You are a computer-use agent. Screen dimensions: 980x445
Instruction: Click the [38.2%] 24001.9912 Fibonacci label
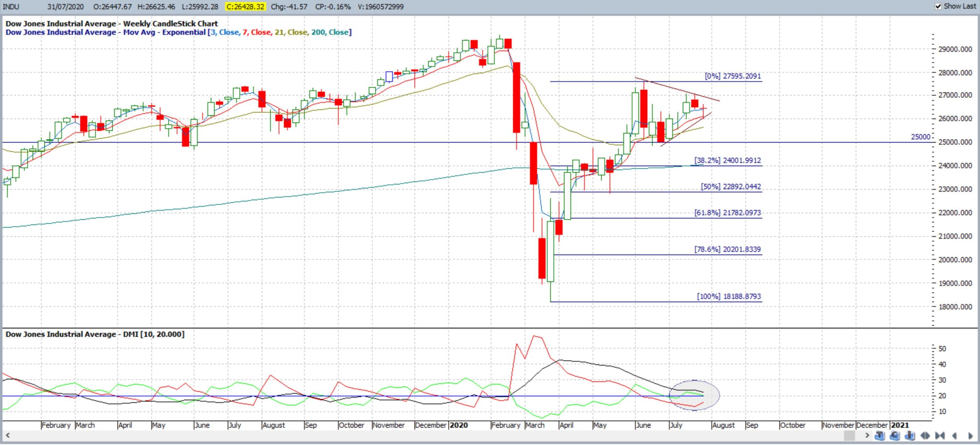[728, 160]
